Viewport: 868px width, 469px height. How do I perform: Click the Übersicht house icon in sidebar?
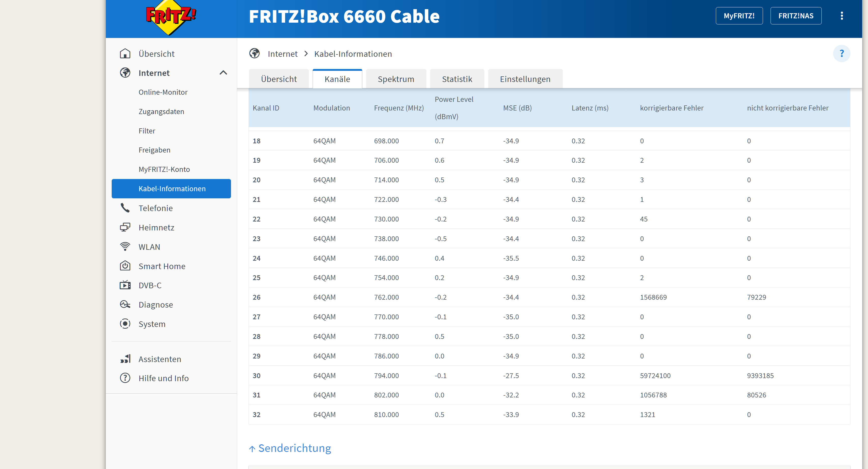tap(125, 54)
